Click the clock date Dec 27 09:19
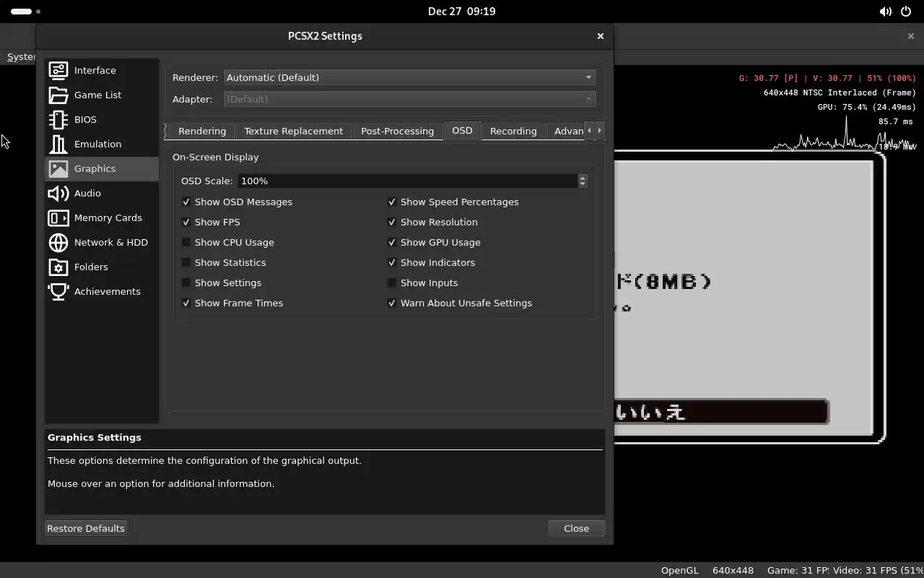 pyautogui.click(x=461, y=12)
